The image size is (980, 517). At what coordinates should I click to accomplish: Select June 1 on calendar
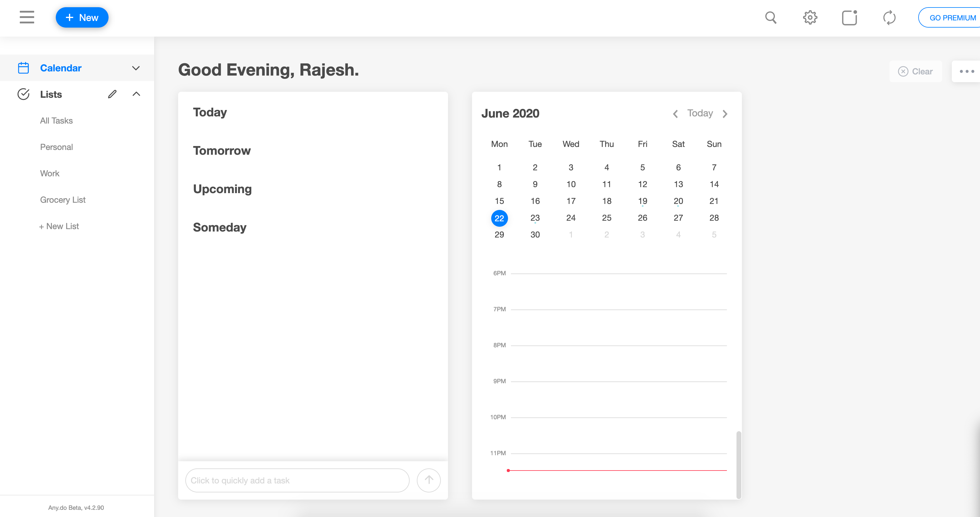tap(499, 167)
